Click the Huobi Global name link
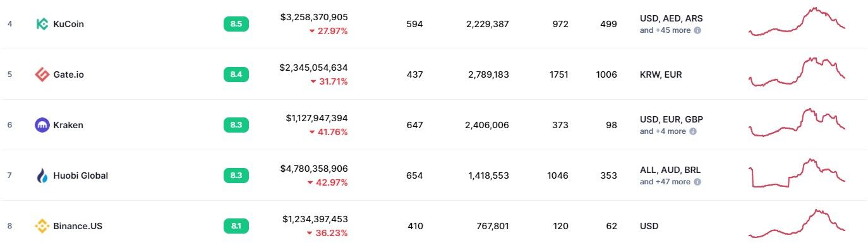The width and height of the screenshot is (868, 250). [x=81, y=176]
